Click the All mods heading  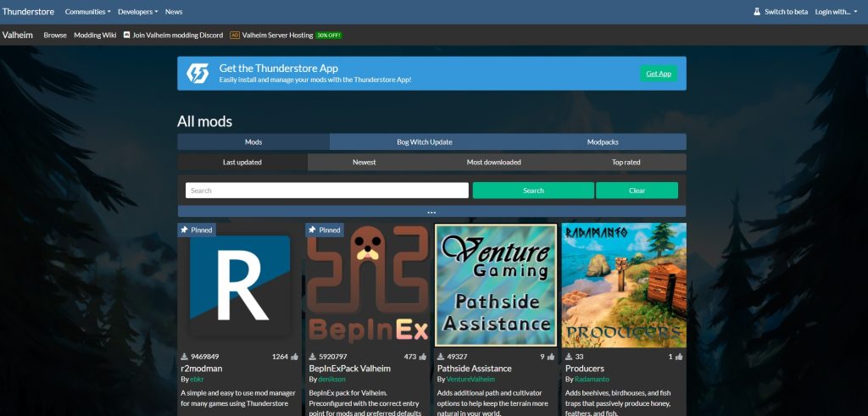tap(205, 121)
